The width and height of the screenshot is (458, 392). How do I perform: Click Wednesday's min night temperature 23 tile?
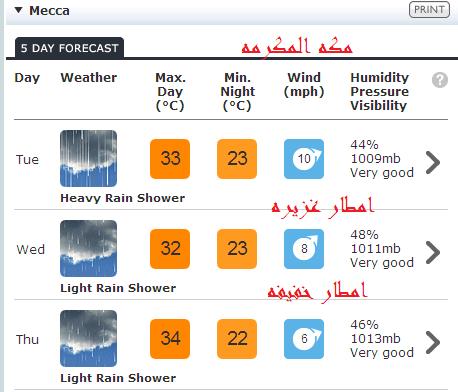click(237, 249)
